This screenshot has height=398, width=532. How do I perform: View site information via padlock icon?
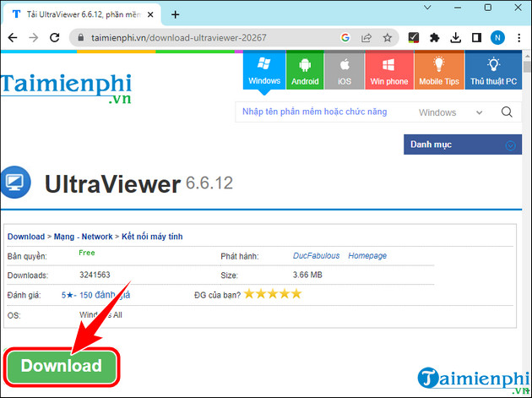tap(81, 38)
